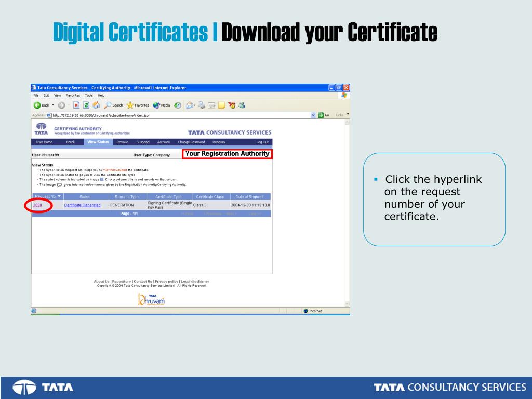Click the 'Class 3' table cell
The height and width of the screenshot is (399, 532).
point(211,205)
